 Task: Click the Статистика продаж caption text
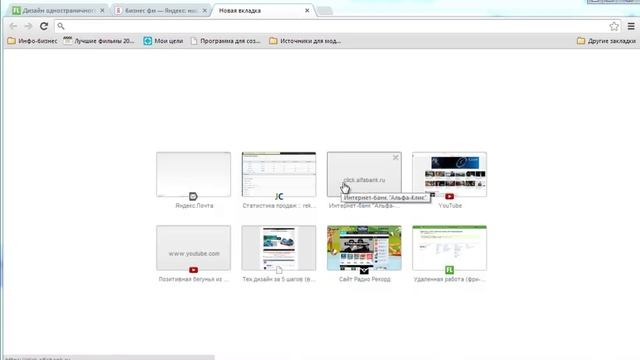pyautogui.click(x=279, y=206)
